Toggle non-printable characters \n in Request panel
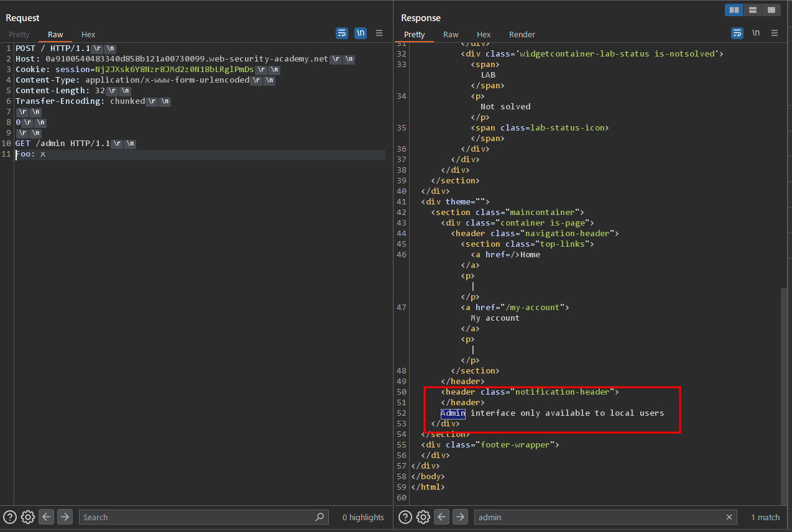 (361, 34)
